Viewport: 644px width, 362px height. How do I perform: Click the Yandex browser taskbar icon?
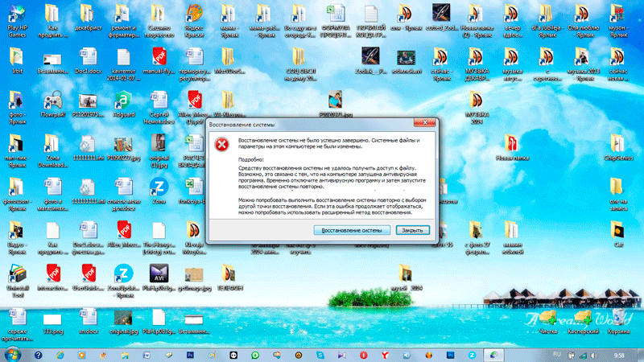(382, 354)
